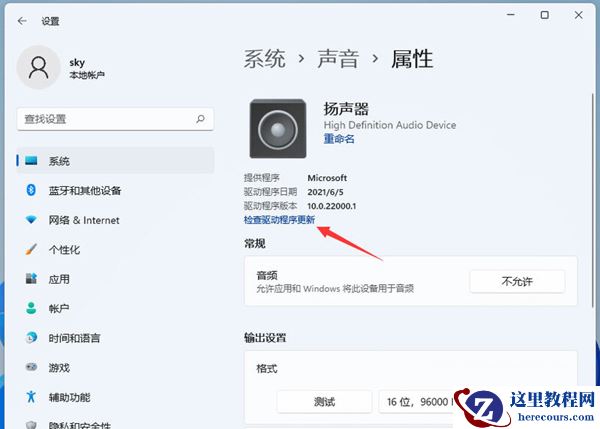Open 时间和语言 settings
The height and width of the screenshot is (429, 600).
click(x=115, y=338)
